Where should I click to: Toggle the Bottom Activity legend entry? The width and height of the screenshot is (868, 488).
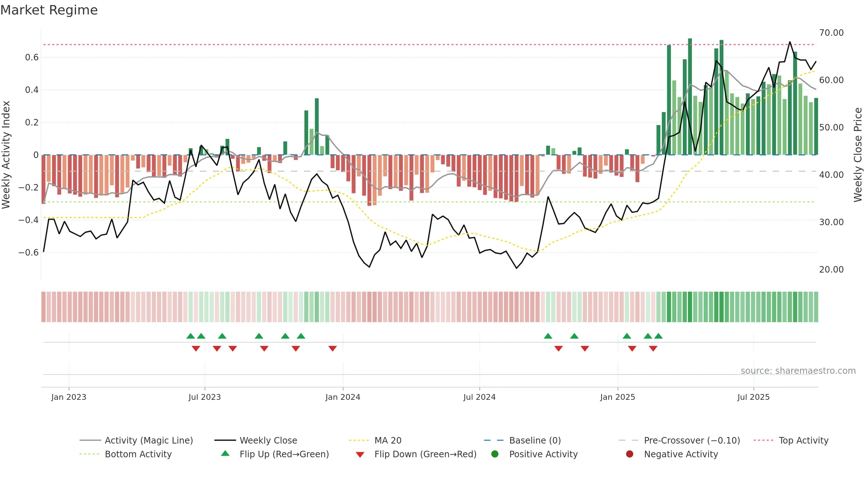125,454
